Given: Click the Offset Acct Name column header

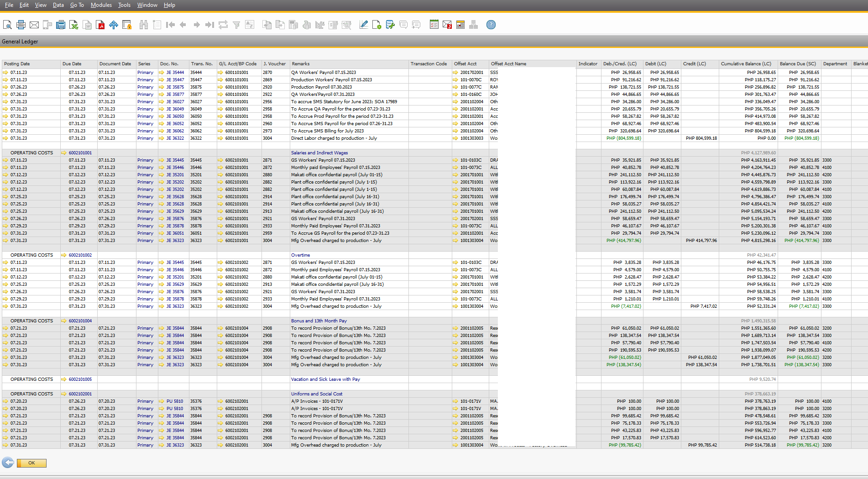Looking at the screenshot, I should (533, 64).
